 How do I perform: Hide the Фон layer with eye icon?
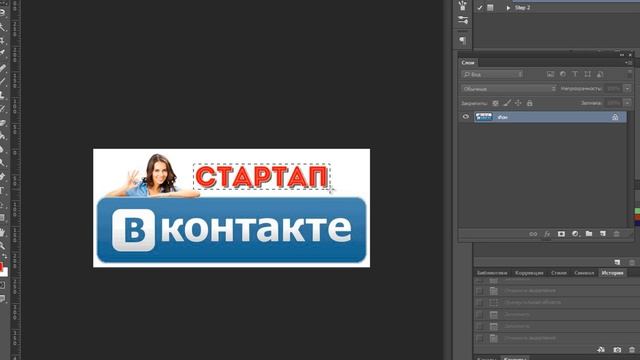point(465,117)
